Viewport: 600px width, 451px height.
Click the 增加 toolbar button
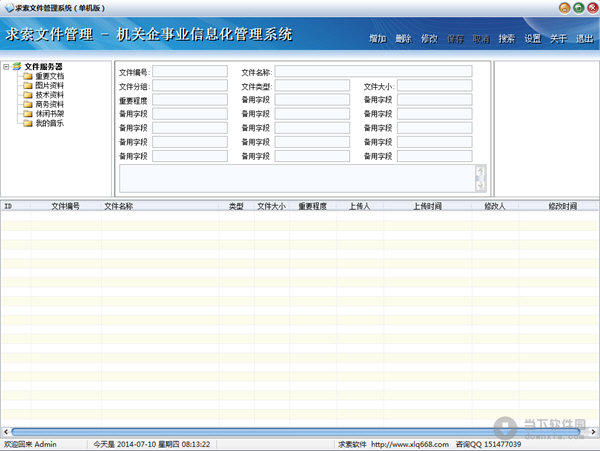point(377,39)
